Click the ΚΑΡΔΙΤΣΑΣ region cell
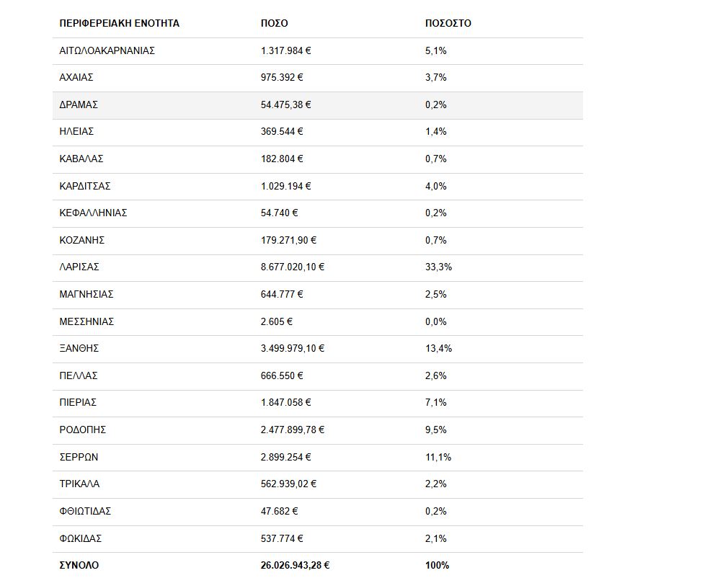Viewport: 728px width, 578px height. 85,186
